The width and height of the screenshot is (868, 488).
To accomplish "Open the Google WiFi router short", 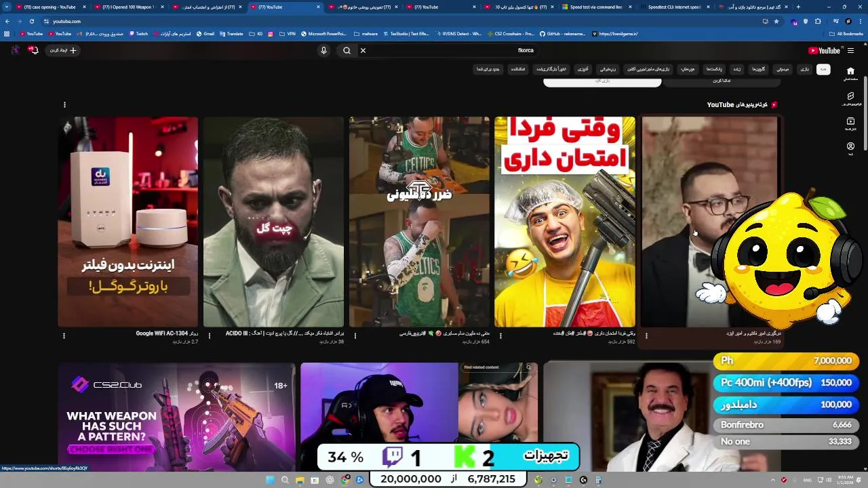I will click(128, 222).
